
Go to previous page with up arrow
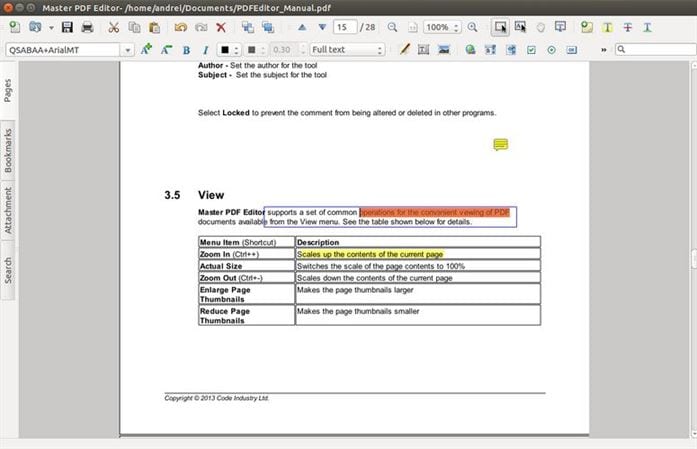pyautogui.click(x=302, y=27)
